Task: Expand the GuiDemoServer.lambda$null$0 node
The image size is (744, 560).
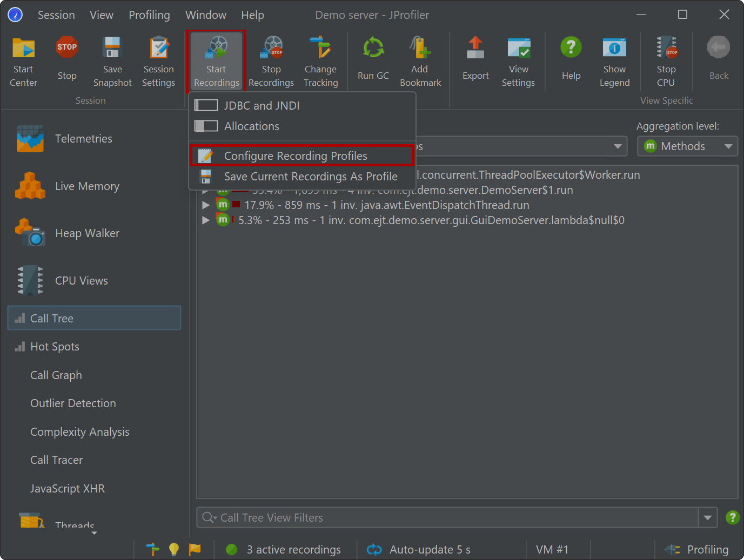Action: (205, 220)
